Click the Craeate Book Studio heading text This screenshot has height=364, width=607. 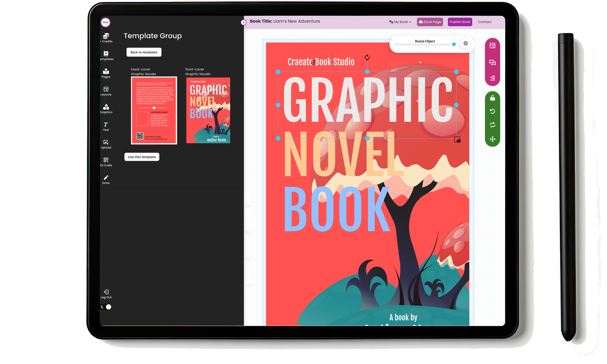[x=321, y=62]
